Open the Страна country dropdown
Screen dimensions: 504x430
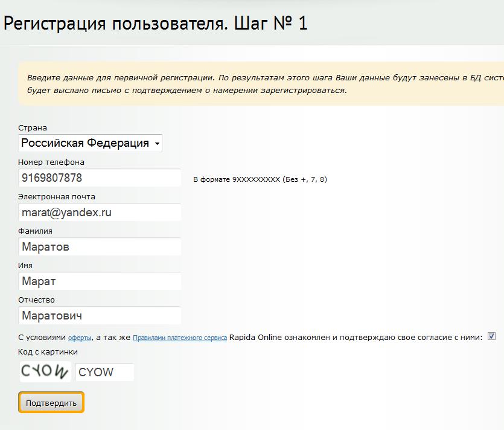[90, 143]
